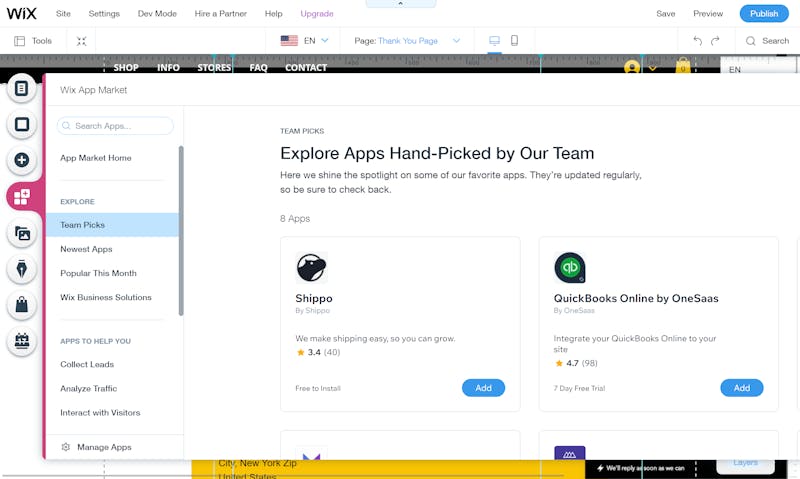Select Popular This Month category
Image resolution: width=800 pixels, height=479 pixels.
[x=98, y=273]
